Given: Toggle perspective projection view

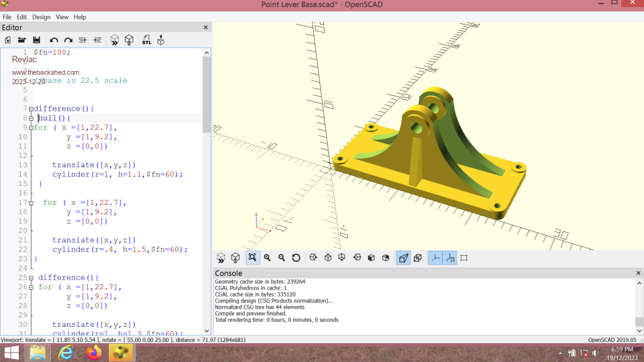Looking at the screenshot, I should [x=403, y=258].
